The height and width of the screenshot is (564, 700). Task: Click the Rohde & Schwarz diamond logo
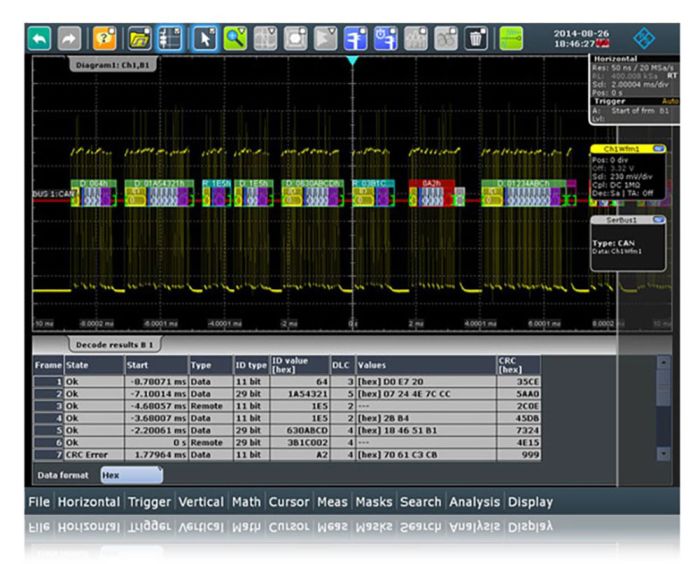[x=644, y=38]
